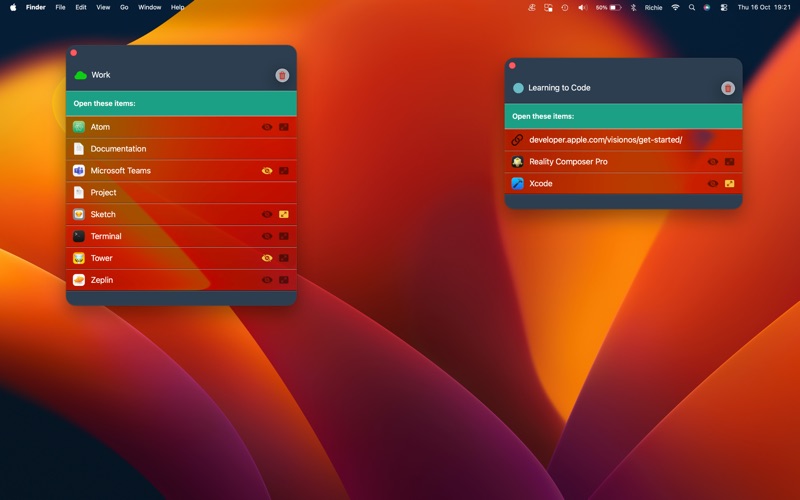800x500 pixels.
Task: Click the Time Machine icon in menu bar
Action: point(565,8)
